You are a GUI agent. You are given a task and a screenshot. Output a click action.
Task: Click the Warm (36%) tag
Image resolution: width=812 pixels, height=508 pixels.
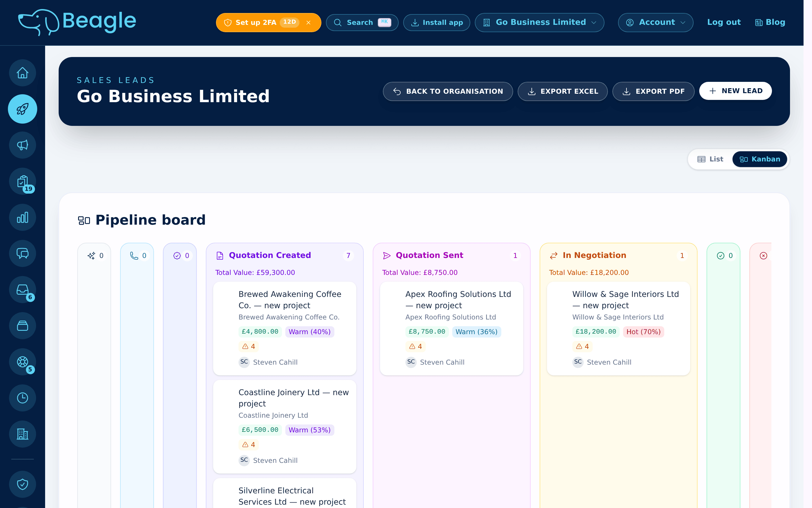pos(476,332)
